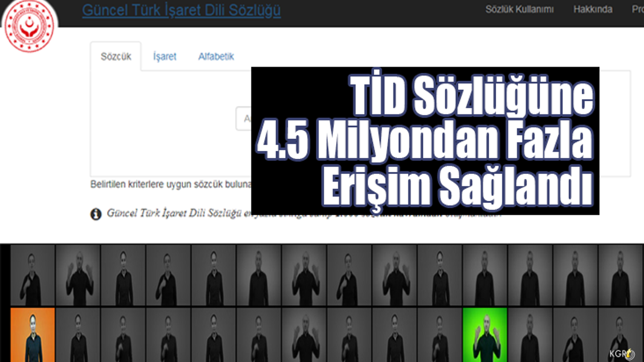Open the Güncel Türk İşaret Dili Sözlüğü title link
The height and width of the screenshot is (362, 644).
click(181, 11)
